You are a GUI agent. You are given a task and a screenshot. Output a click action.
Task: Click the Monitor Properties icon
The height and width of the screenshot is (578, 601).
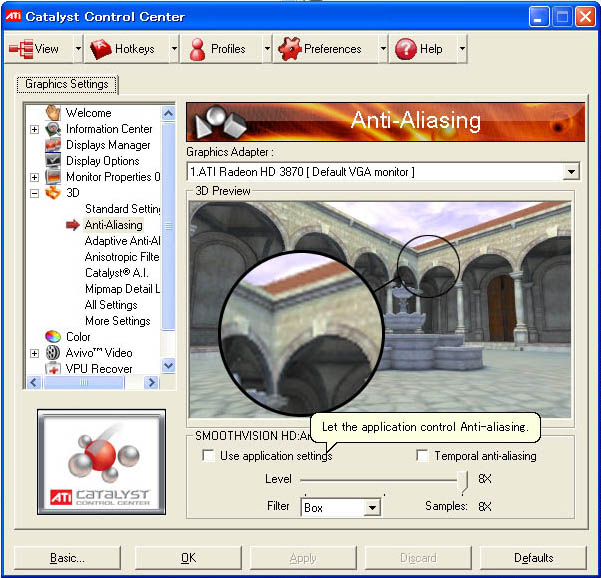click(x=53, y=177)
